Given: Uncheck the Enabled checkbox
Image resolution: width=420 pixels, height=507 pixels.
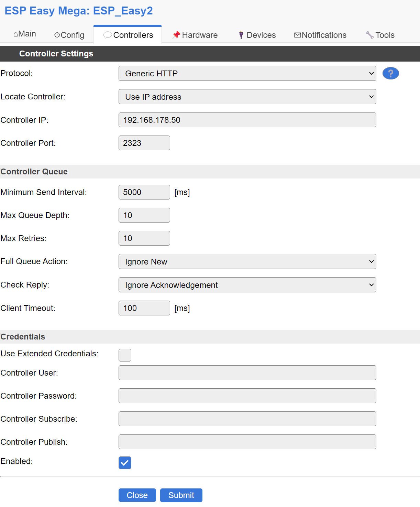Looking at the screenshot, I should point(125,463).
